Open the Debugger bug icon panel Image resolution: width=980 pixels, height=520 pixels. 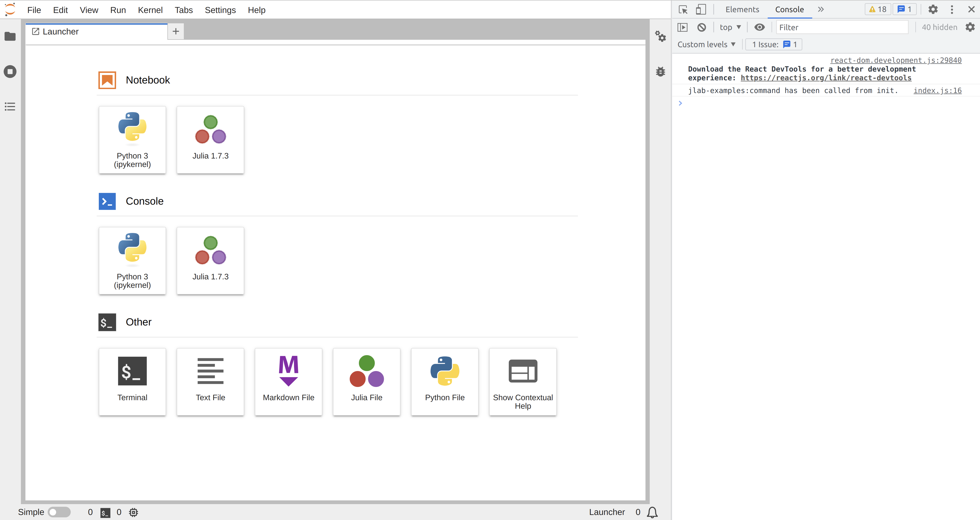(660, 72)
